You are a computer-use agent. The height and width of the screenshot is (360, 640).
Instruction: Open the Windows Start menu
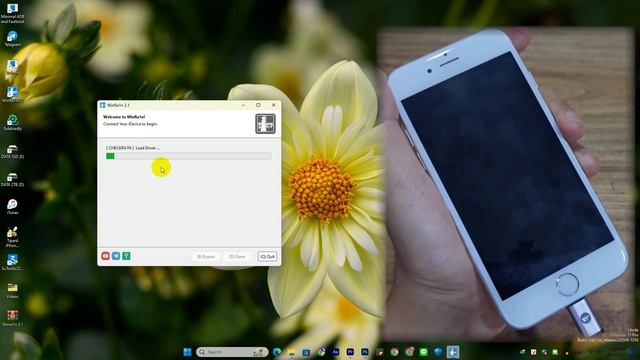187,352
